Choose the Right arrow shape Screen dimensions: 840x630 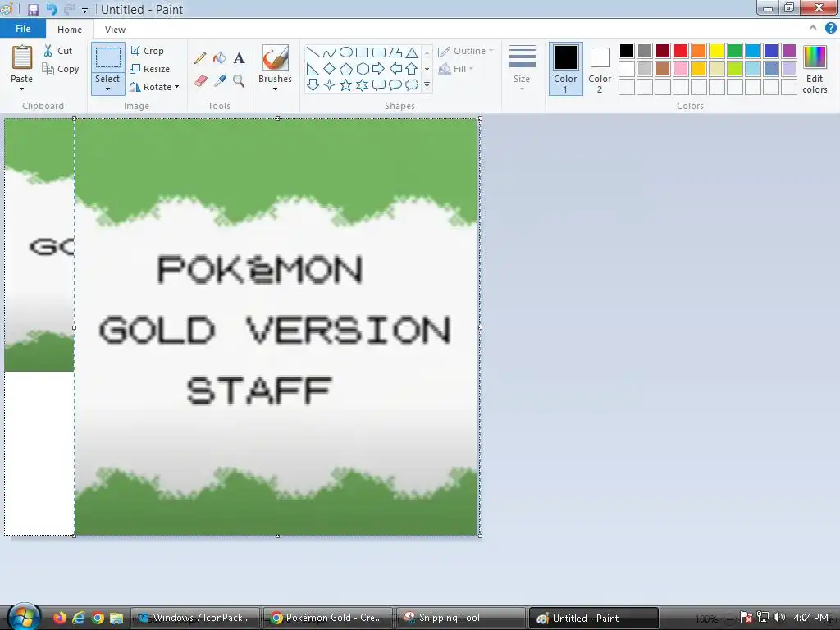(x=379, y=69)
